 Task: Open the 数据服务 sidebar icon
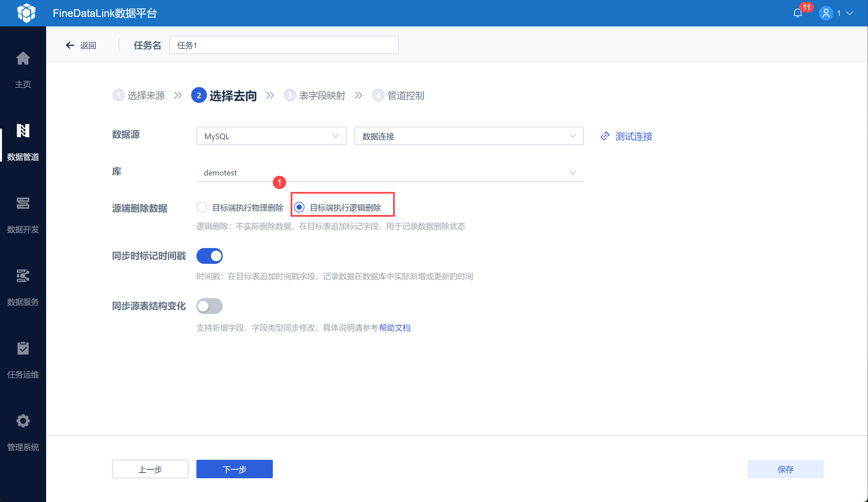tap(23, 276)
